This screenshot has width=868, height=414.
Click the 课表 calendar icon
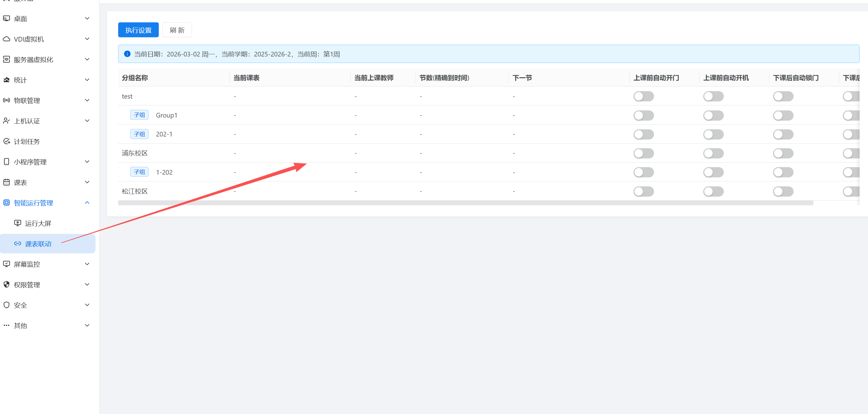tap(7, 182)
